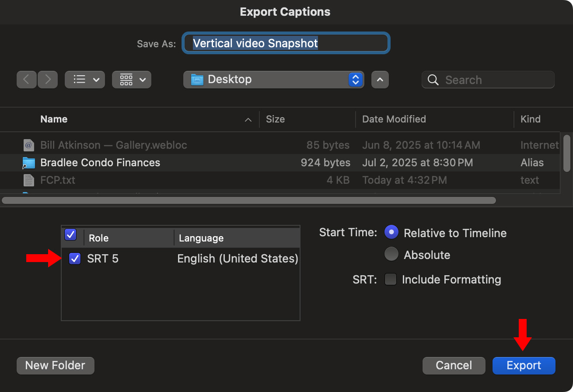Click the back navigation arrow

click(26, 80)
